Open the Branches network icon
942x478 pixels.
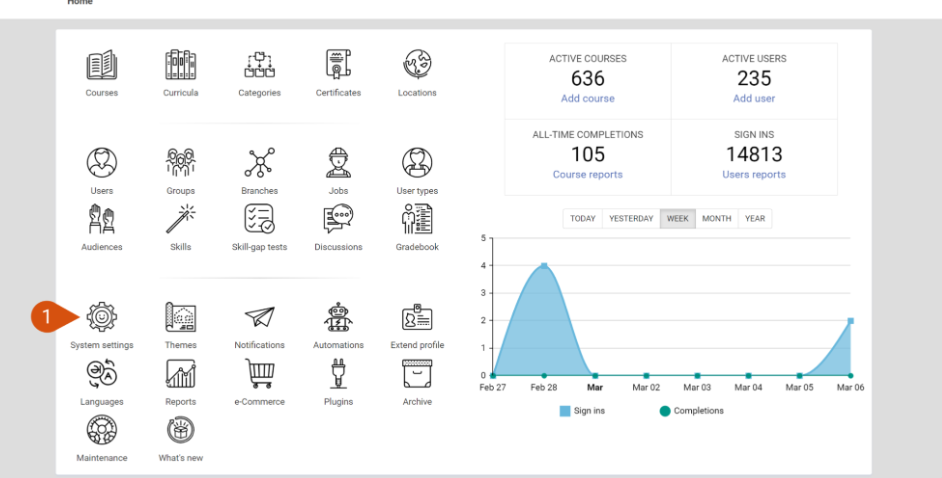(x=260, y=163)
